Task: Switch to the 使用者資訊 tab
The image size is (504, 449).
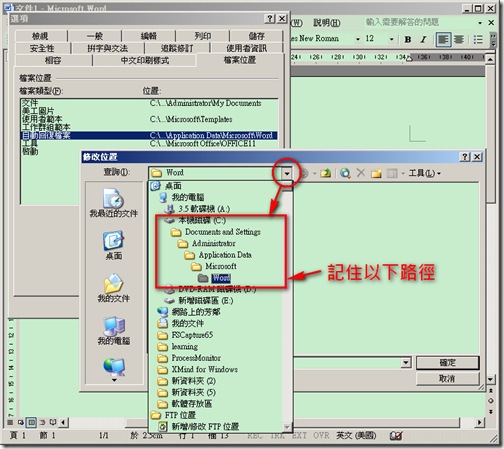Action: [x=247, y=48]
